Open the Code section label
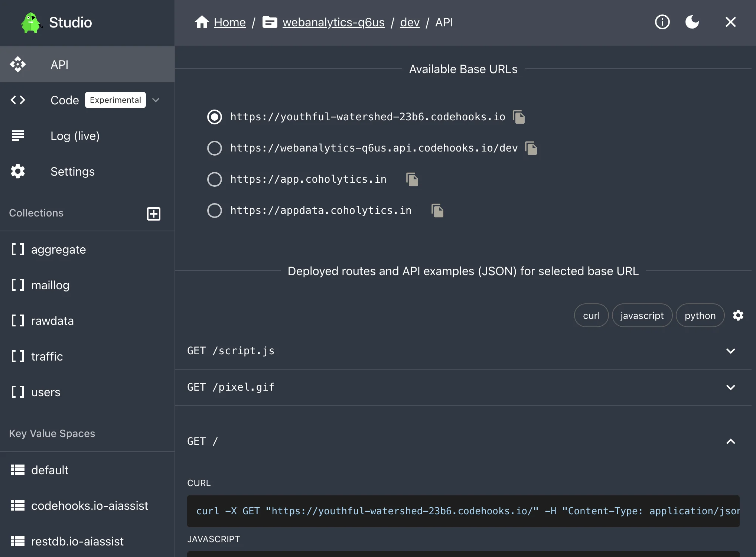The width and height of the screenshot is (756, 557). [x=65, y=100]
